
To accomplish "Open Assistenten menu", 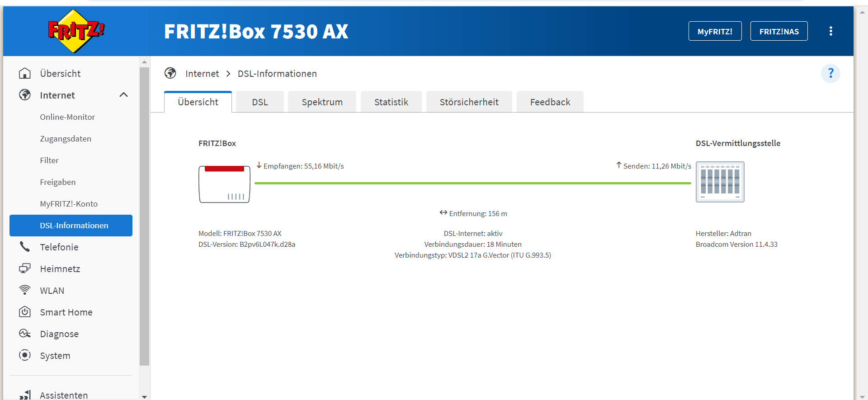I will 64,395.
